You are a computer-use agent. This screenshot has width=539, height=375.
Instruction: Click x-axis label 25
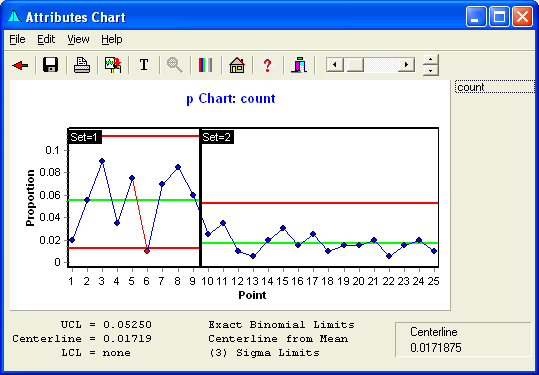(433, 281)
